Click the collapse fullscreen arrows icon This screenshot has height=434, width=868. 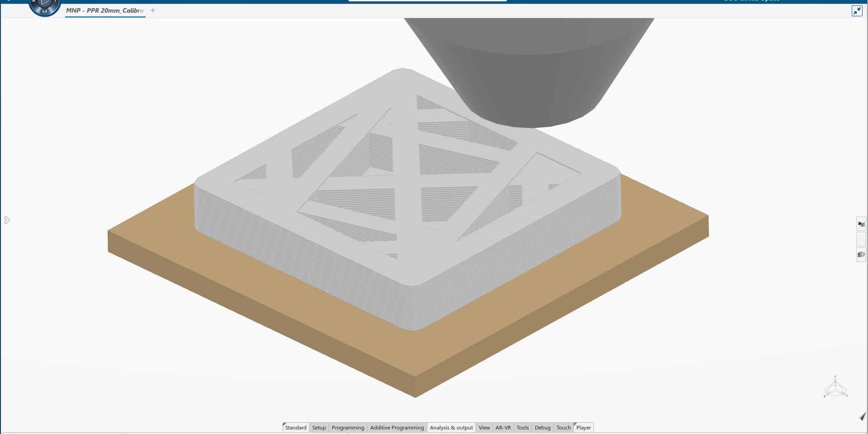pyautogui.click(x=857, y=11)
